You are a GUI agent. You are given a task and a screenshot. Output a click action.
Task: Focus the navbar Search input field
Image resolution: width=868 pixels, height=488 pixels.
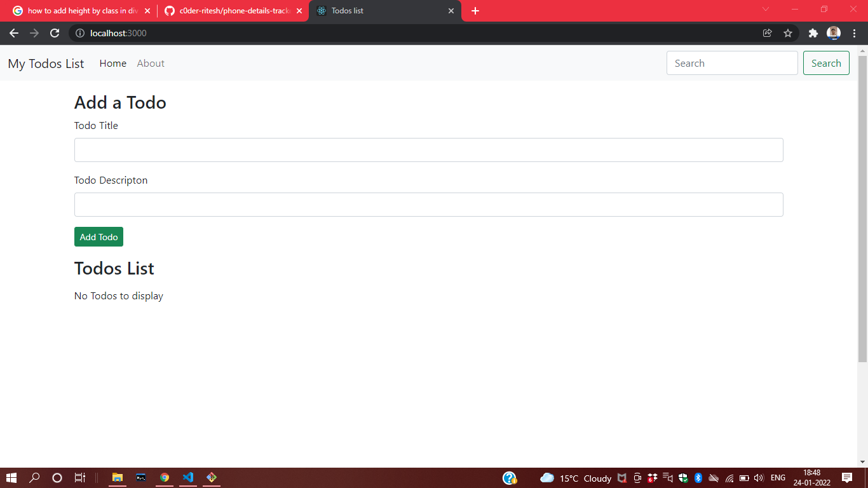tap(732, 63)
